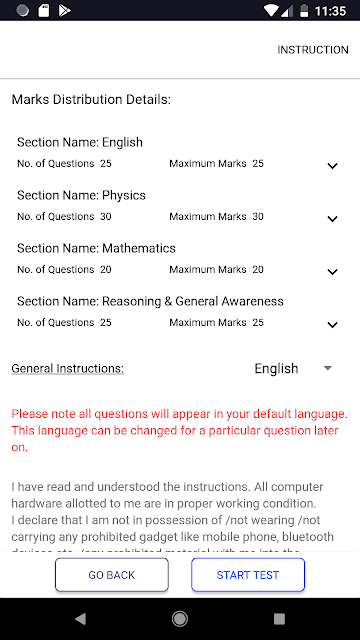The image size is (360, 640).
Task: Expand the Mathematics section chevron
Action: pyautogui.click(x=332, y=272)
